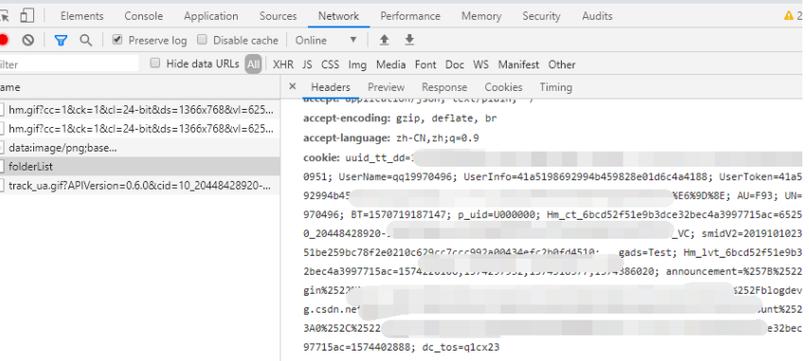Click the export HAR download arrow icon

point(409,40)
